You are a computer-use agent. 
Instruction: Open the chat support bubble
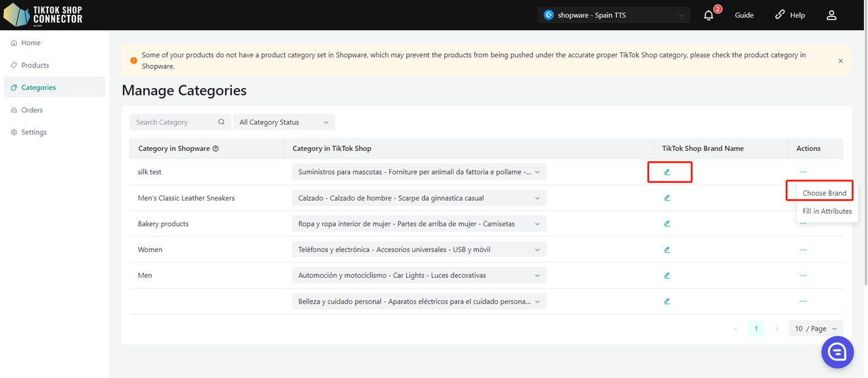coord(837,352)
